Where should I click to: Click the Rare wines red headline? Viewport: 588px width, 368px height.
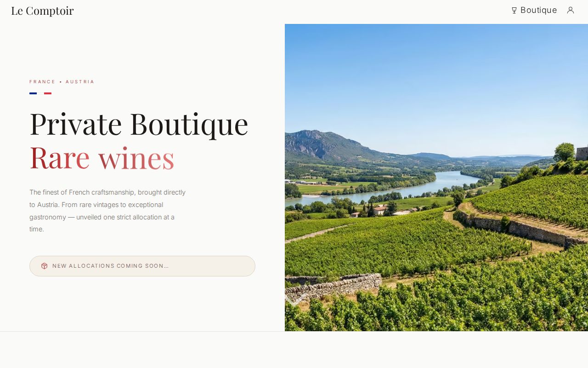click(x=102, y=157)
